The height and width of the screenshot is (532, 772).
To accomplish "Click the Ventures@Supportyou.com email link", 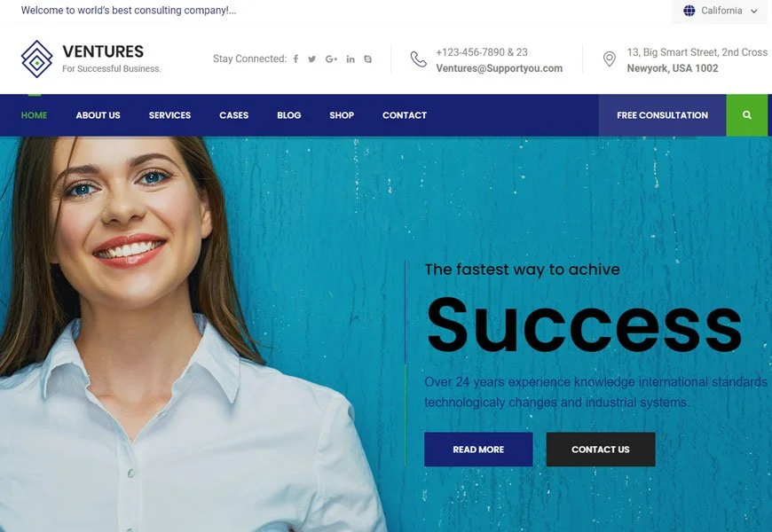I will click(x=500, y=68).
